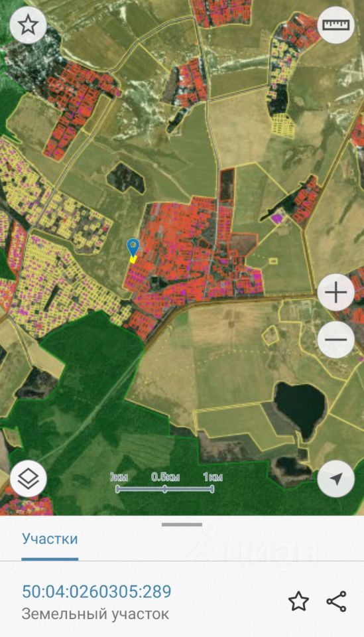Share the selected land parcel

click(336, 601)
